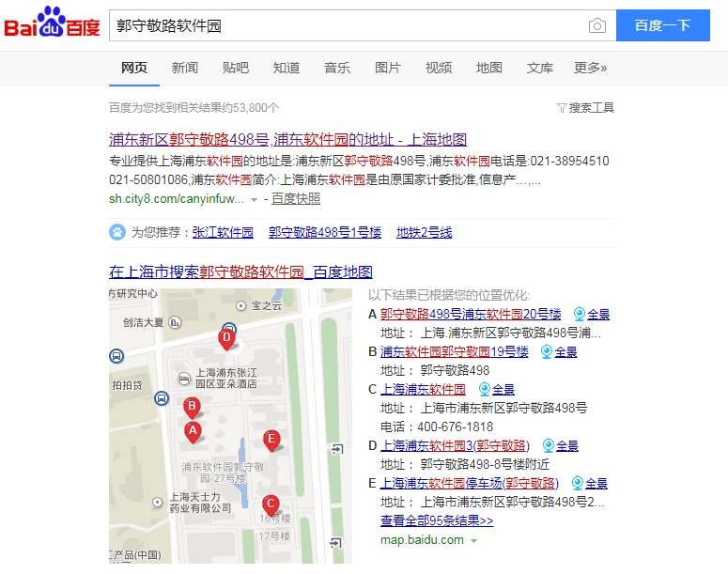This screenshot has height=574, width=728.
Task: Select map marker C
Action: coord(271,505)
